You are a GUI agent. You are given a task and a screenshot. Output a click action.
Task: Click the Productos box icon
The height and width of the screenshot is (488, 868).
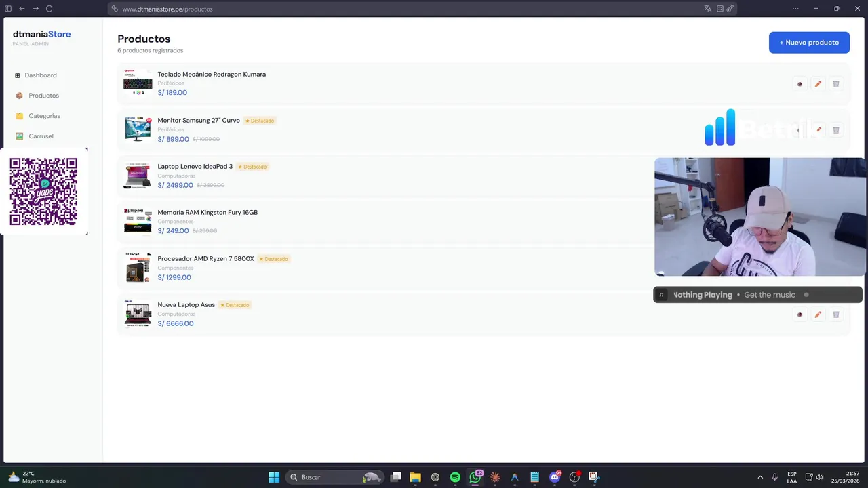(19, 96)
